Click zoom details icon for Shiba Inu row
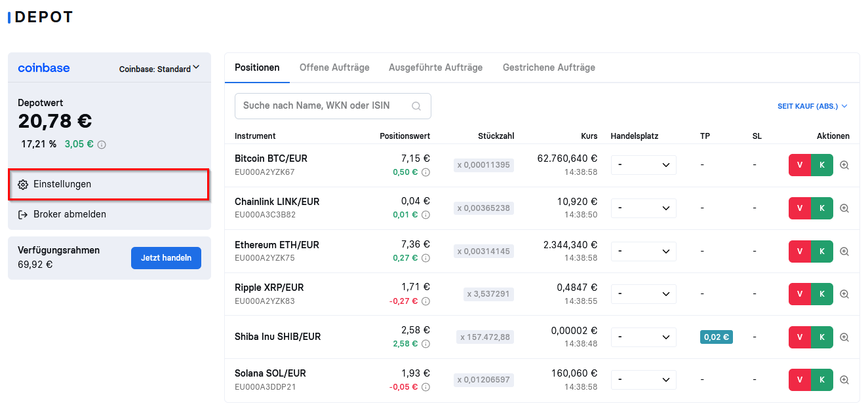 (x=844, y=337)
